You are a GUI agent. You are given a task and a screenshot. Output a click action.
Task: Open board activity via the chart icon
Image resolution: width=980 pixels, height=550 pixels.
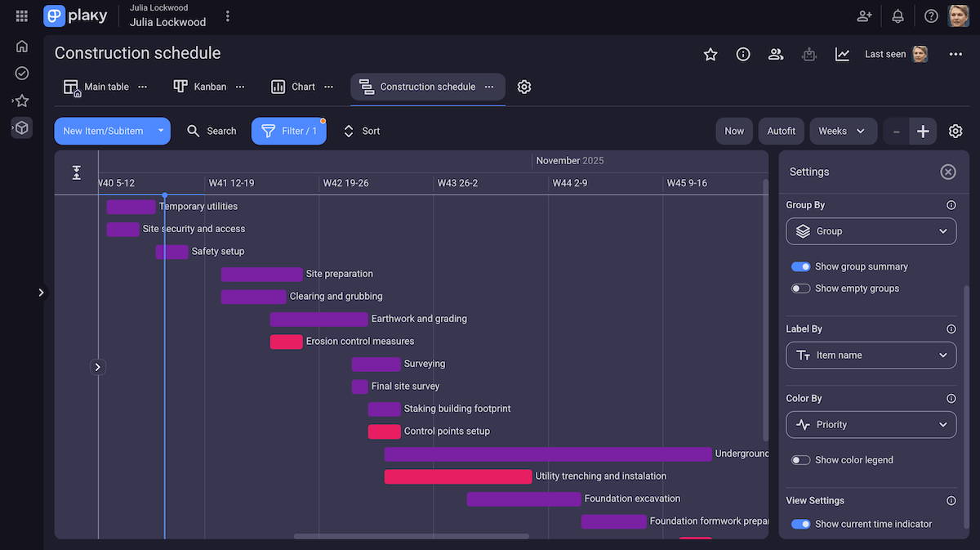coord(843,52)
